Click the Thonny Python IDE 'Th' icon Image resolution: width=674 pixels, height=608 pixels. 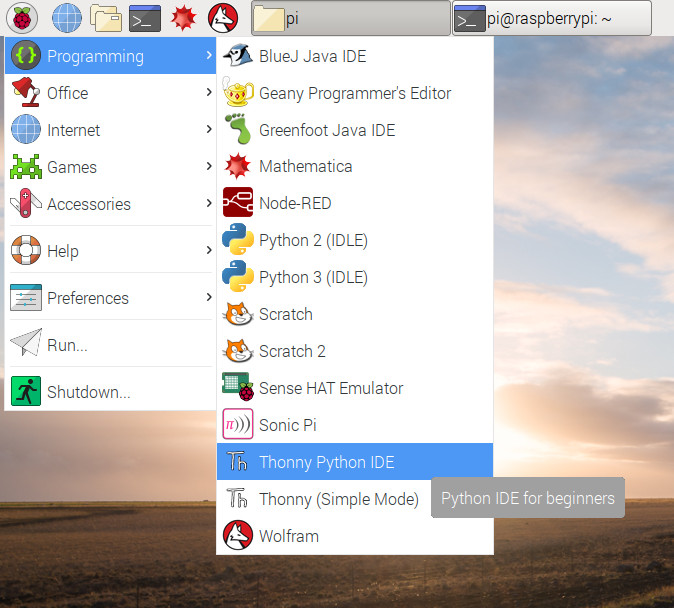coord(237,461)
